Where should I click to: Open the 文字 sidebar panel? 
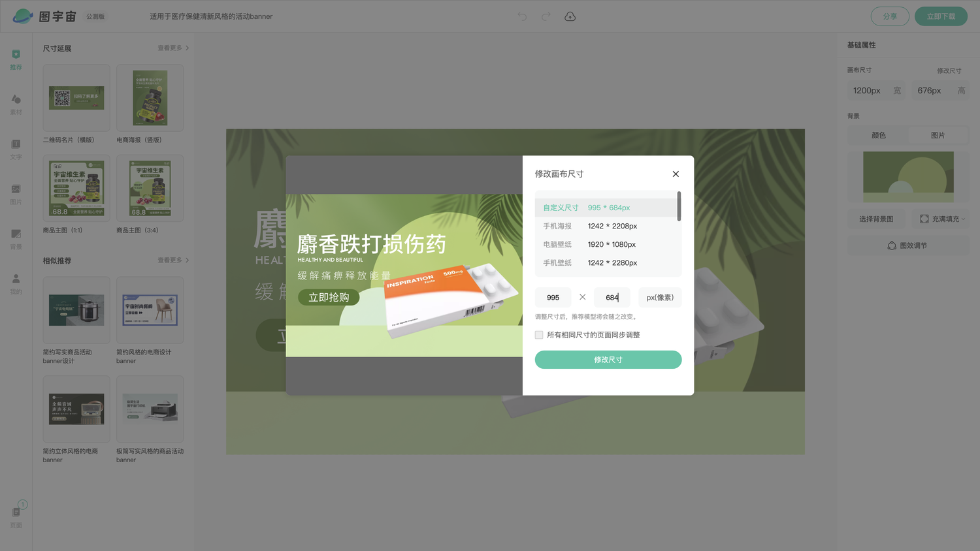[16, 150]
